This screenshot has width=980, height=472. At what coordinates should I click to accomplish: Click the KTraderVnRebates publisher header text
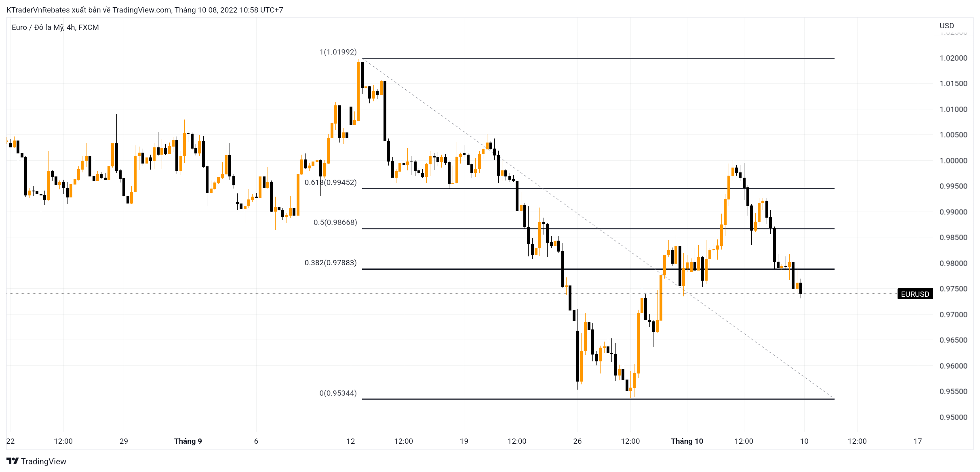click(x=145, y=10)
